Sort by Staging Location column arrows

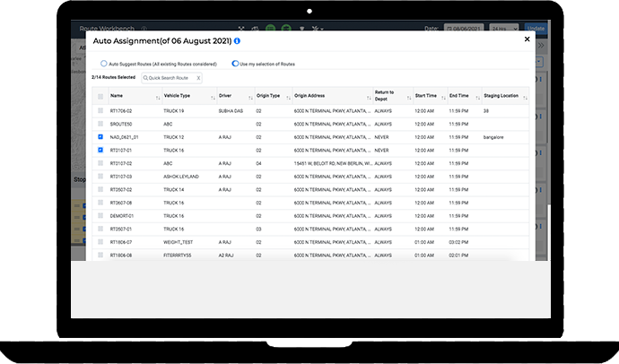pyautogui.click(x=524, y=96)
